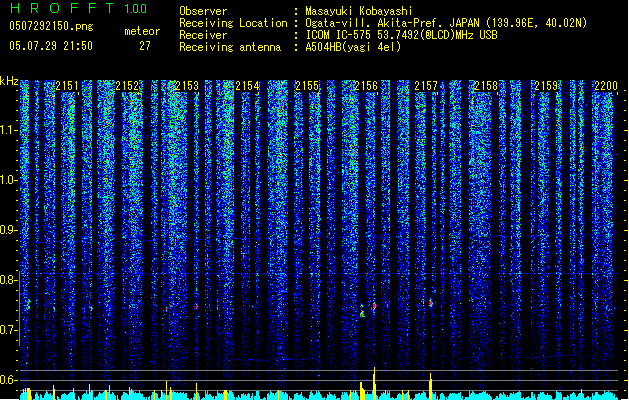Click the red meteor echo just after 2156
629x400 pixels.
tap(374, 307)
